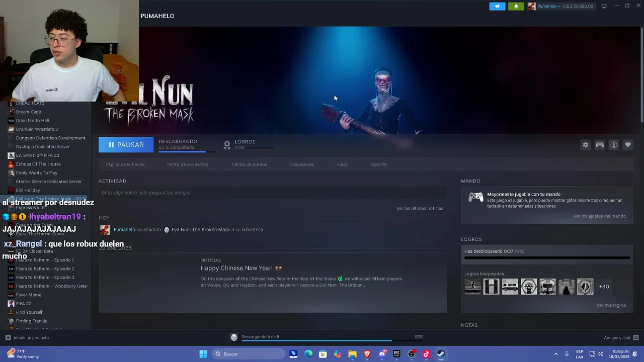Open Microsoft Edge from taskbar
The image size is (644, 362).
(x=308, y=354)
